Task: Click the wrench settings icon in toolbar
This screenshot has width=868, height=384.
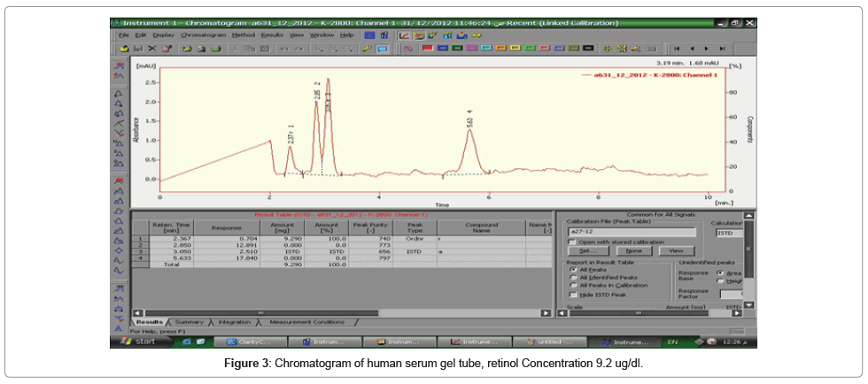Action: pyautogui.click(x=367, y=48)
